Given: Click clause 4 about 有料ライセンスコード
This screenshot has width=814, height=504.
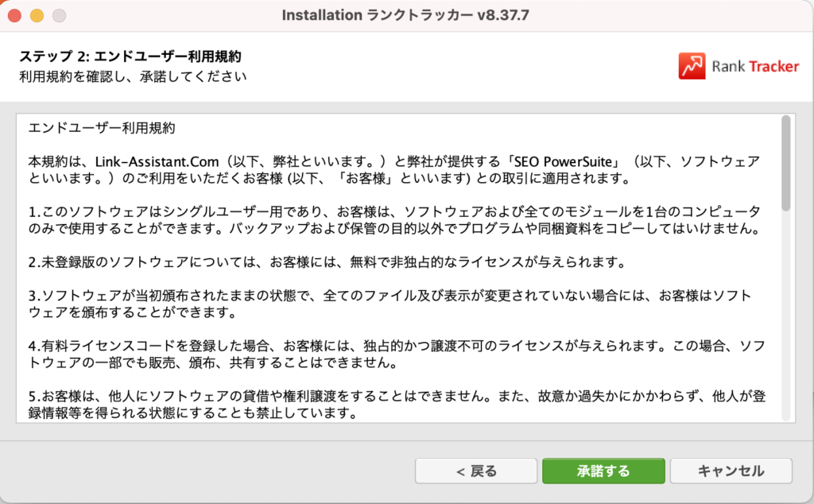Looking at the screenshot, I should point(397,354).
